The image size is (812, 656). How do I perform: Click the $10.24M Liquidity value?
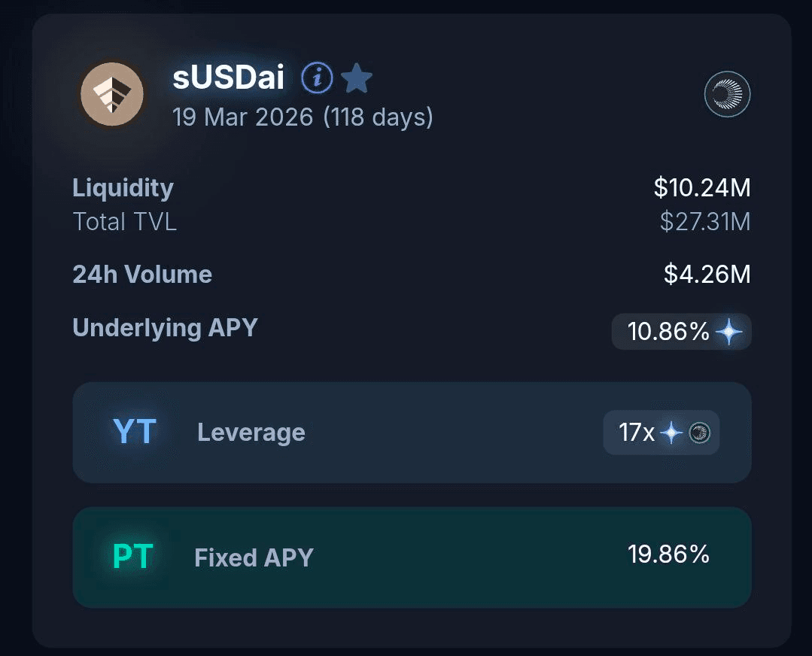coord(701,187)
